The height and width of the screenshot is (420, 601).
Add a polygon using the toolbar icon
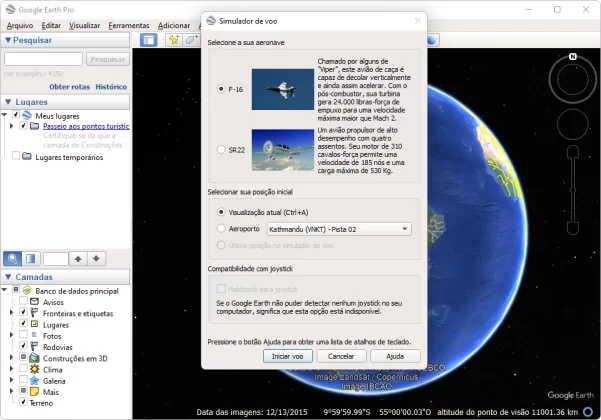click(x=191, y=40)
